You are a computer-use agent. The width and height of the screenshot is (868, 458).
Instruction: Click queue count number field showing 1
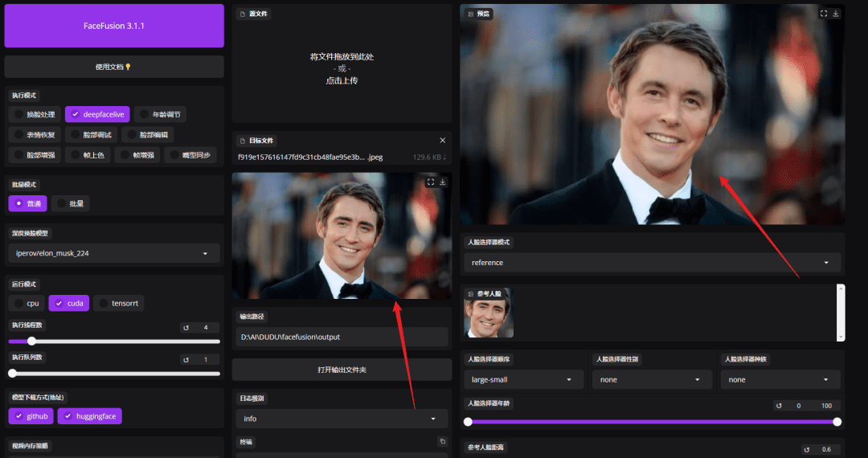[x=206, y=359]
